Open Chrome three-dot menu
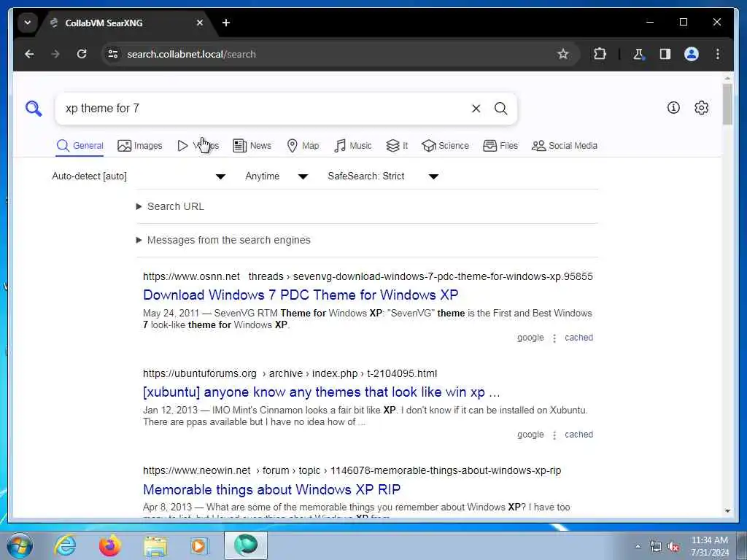The width and height of the screenshot is (747, 560). coord(718,54)
